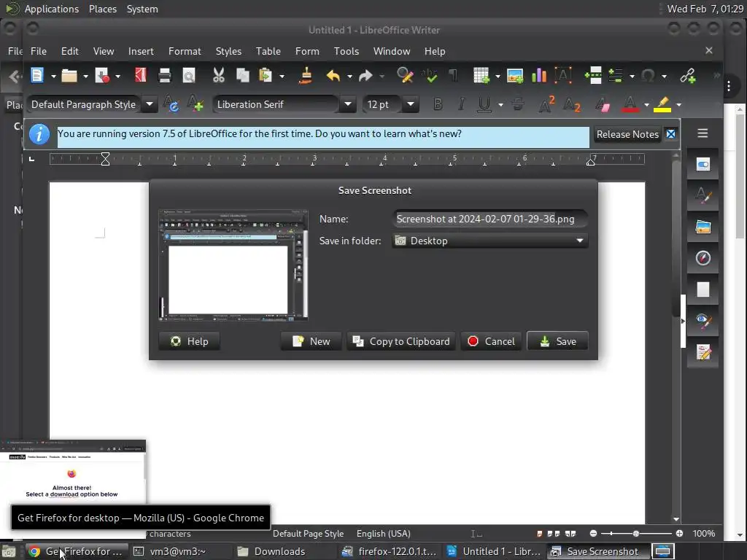Toggle Italic formatting button
Screen dimensions: 747x560
(x=461, y=104)
